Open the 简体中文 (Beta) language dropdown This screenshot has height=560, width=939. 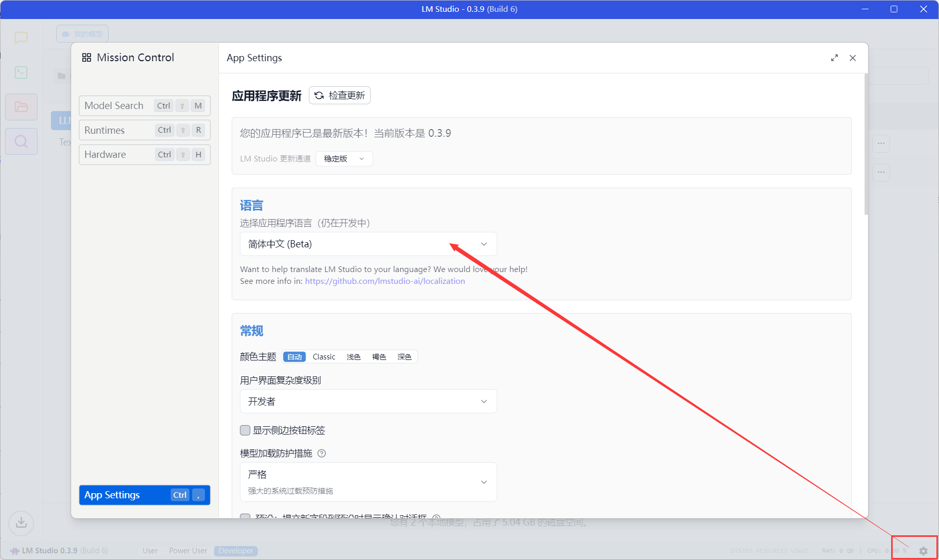point(368,244)
